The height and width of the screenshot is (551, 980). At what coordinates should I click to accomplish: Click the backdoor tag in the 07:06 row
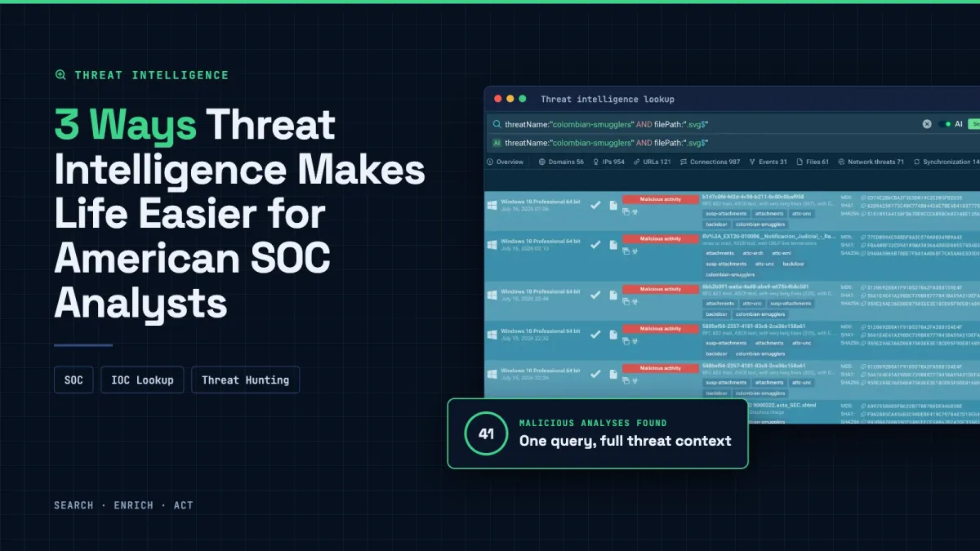tap(716, 224)
